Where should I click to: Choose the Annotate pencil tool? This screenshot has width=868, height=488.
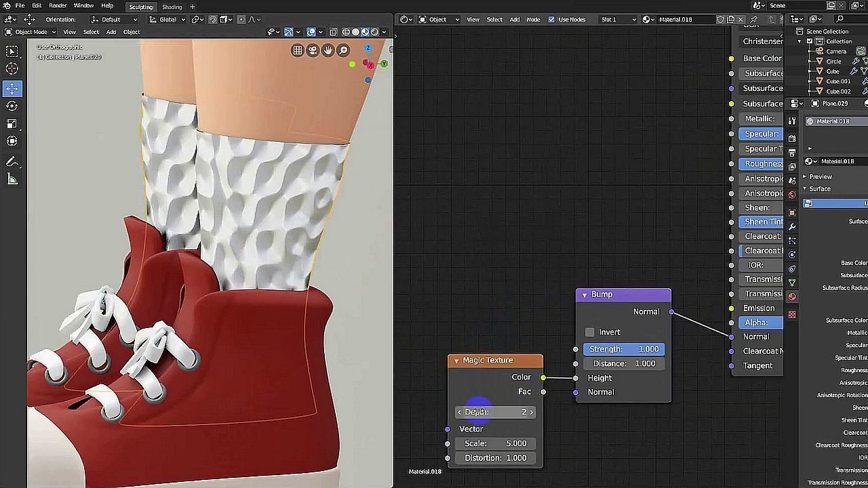click(x=12, y=162)
